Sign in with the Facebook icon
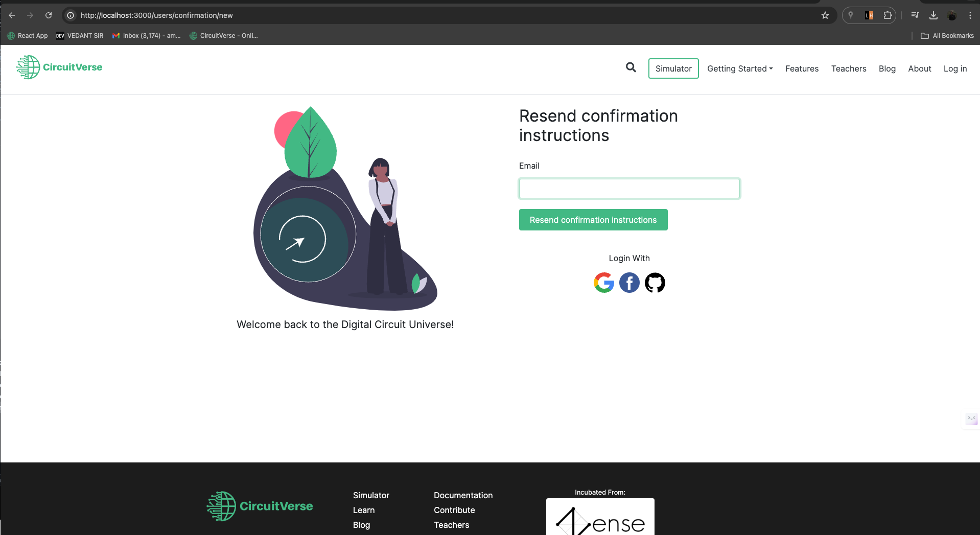Screen dimensions: 980x535 (x=629, y=283)
